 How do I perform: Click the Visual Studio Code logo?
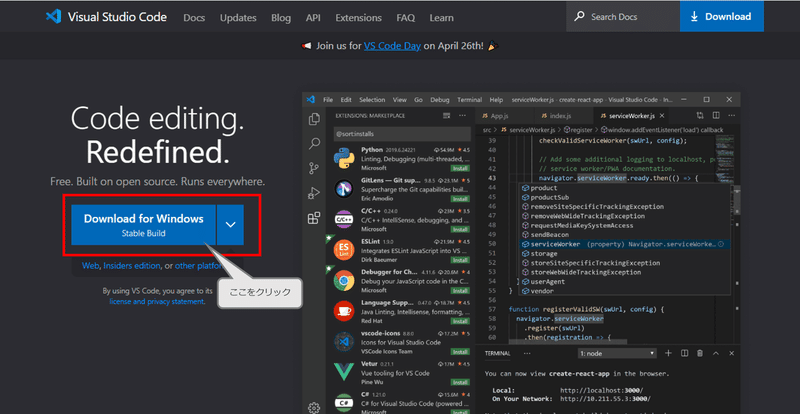(x=106, y=17)
